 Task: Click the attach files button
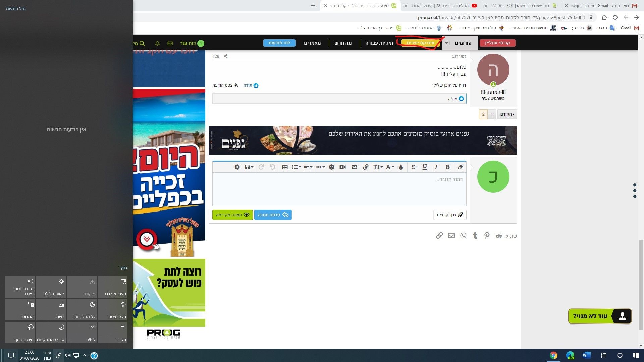(450, 215)
